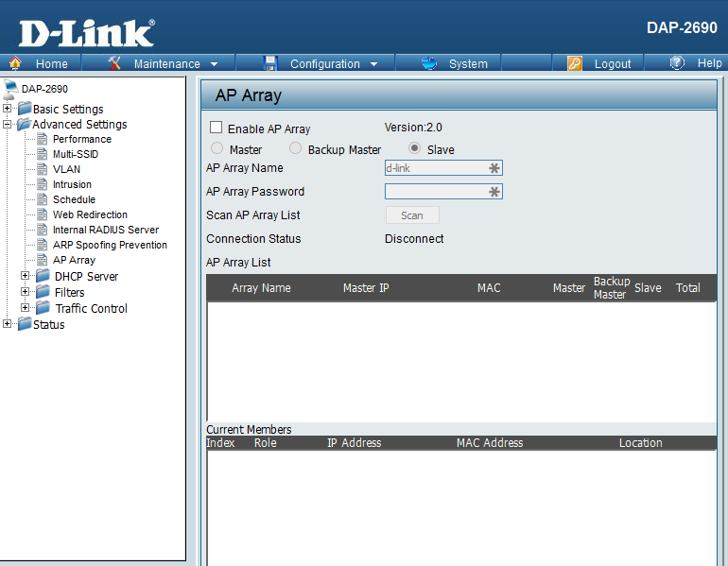Click the Master IP column header
The image size is (728, 566).
(x=366, y=288)
